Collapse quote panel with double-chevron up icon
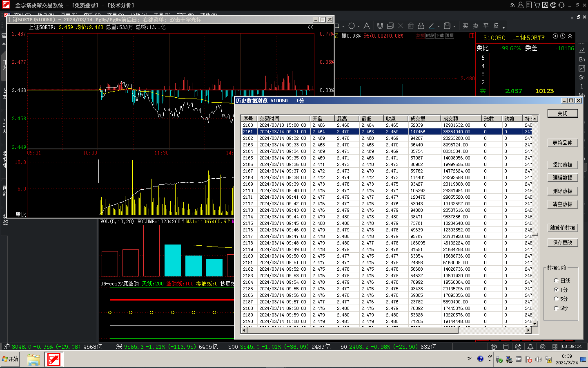The height and width of the screenshot is (368, 588). (x=570, y=36)
